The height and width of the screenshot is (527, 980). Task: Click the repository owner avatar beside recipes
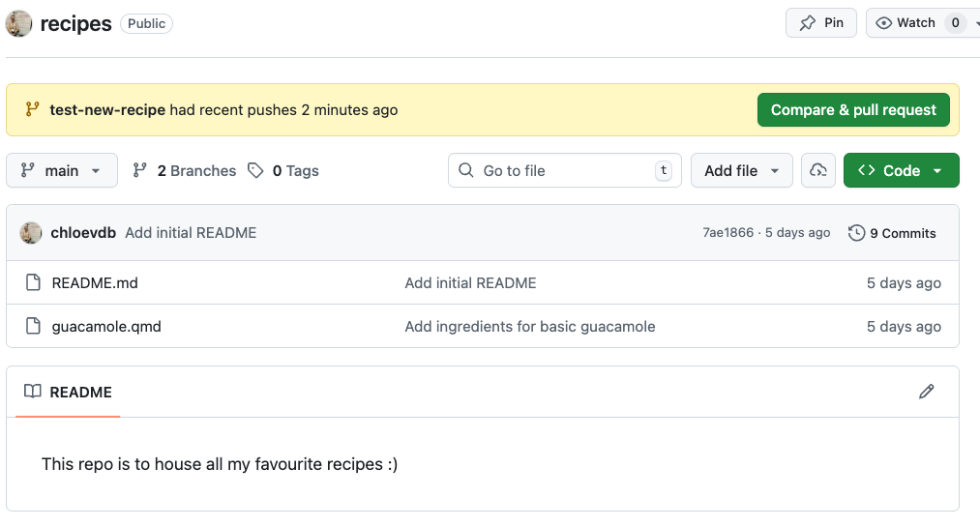19,23
